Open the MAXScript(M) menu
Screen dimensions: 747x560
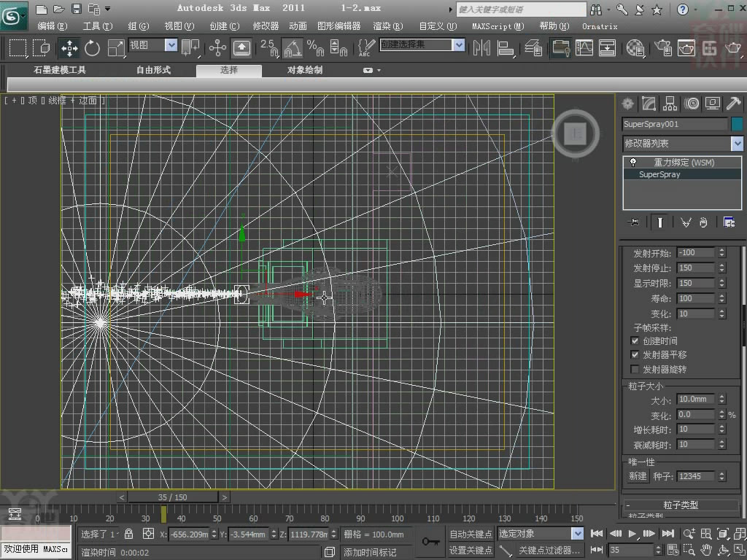point(498,26)
